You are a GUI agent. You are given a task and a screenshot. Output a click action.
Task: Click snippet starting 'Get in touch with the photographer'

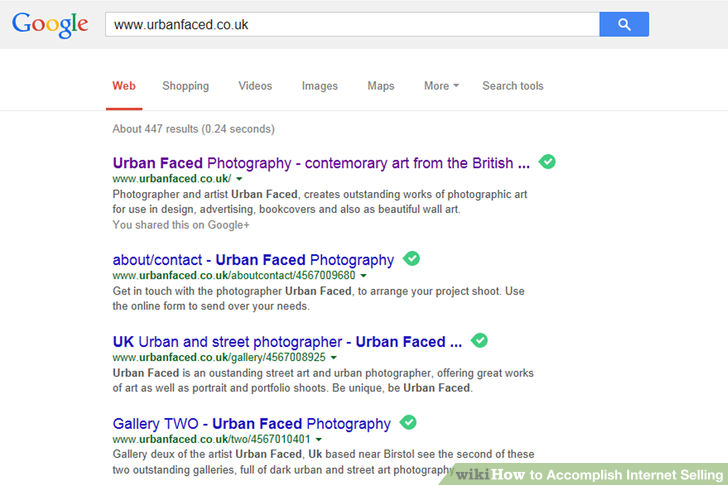coord(318,298)
